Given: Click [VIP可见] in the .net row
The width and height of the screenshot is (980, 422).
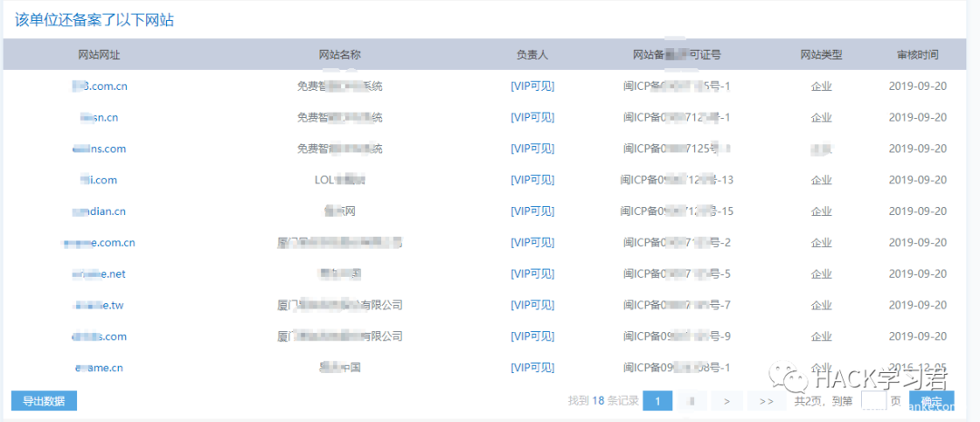Looking at the screenshot, I should point(533,274).
